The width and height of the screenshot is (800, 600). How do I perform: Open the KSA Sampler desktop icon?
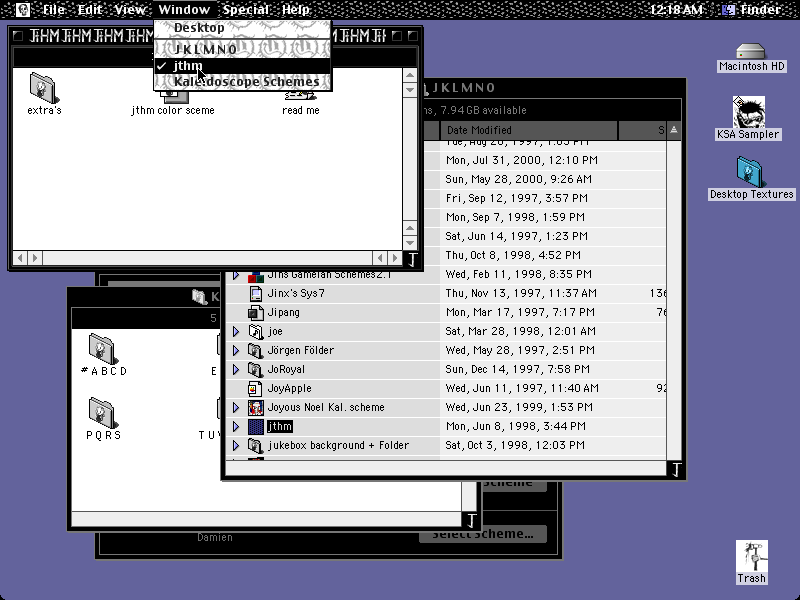tap(749, 112)
